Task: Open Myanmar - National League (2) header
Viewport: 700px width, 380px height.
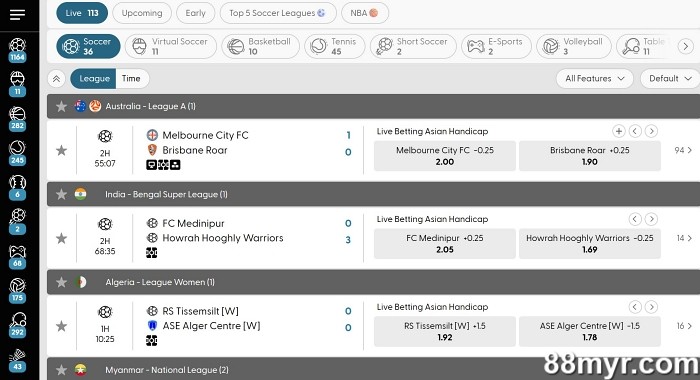Action: [373, 370]
